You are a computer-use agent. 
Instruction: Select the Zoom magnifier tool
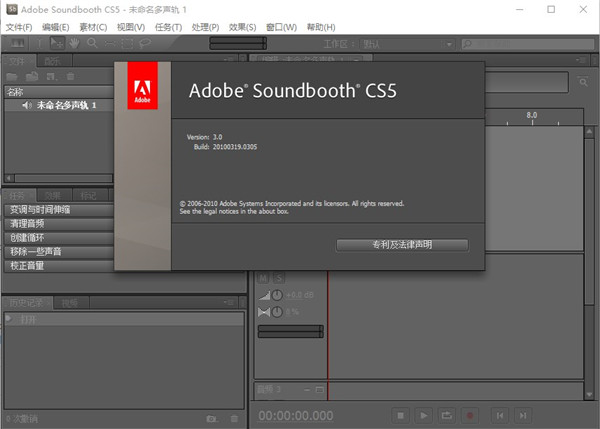coord(92,43)
